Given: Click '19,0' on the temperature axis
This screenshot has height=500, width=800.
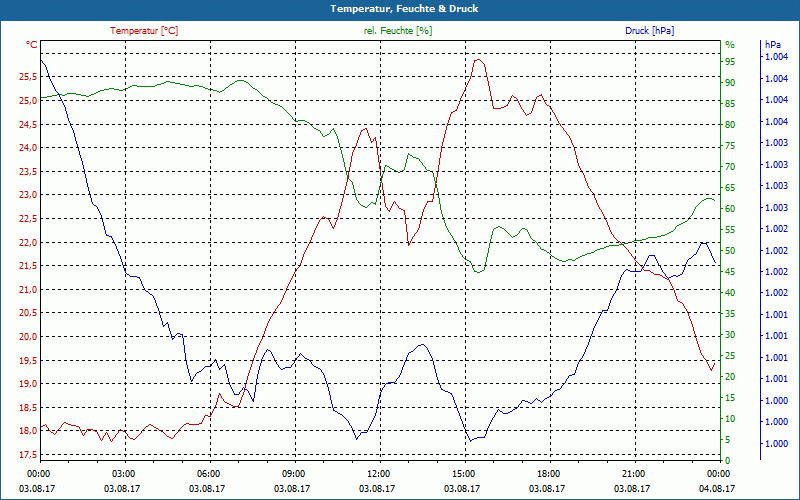Looking at the screenshot, I should click(28, 384).
